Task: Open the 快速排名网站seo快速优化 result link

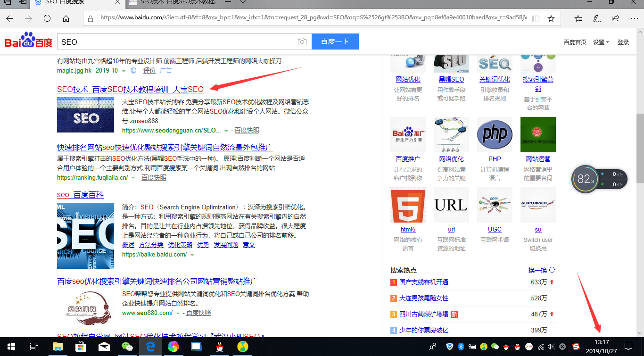Action: [x=165, y=148]
